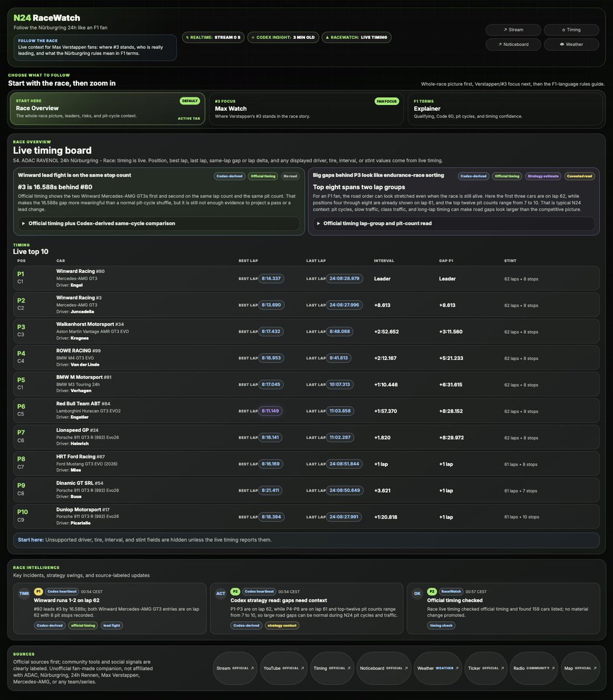613x700 pixels.
Task: Click Walkenhorst Motorsport #34 row
Action: coord(306,331)
